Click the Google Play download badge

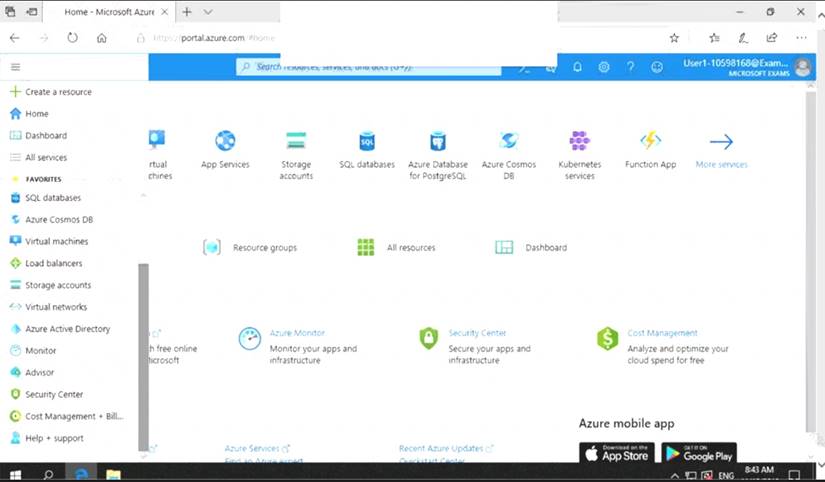699,454
